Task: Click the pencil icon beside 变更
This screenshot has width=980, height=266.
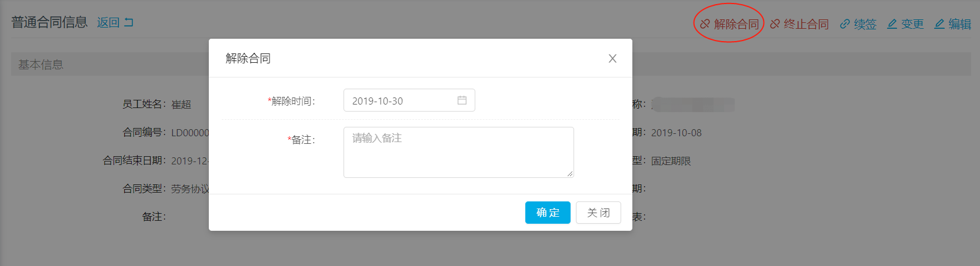Action: click(892, 24)
